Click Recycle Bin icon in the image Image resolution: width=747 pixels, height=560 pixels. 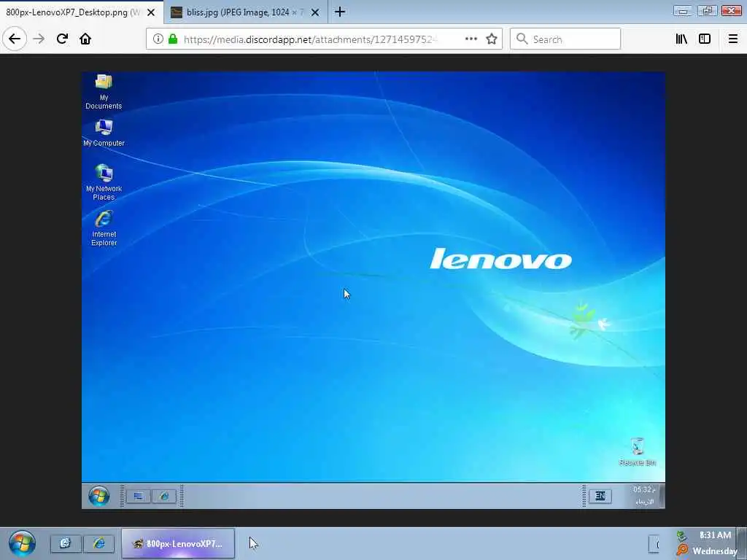pyautogui.click(x=637, y=452)
